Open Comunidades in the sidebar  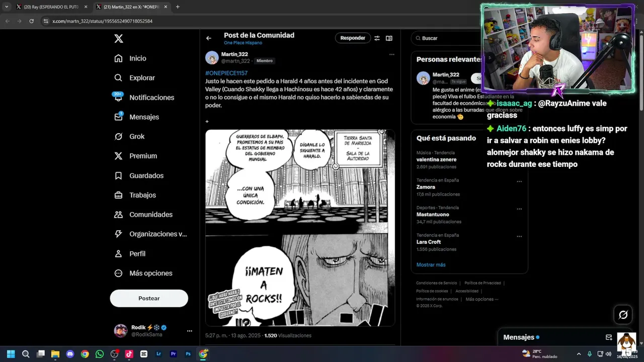tap(143, 214)
